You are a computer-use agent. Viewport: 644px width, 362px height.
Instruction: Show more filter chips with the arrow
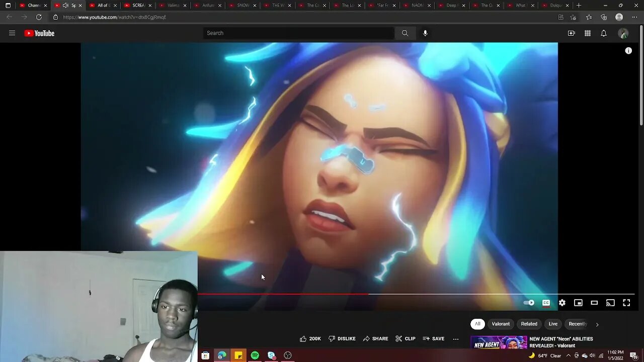coord(597,324)
